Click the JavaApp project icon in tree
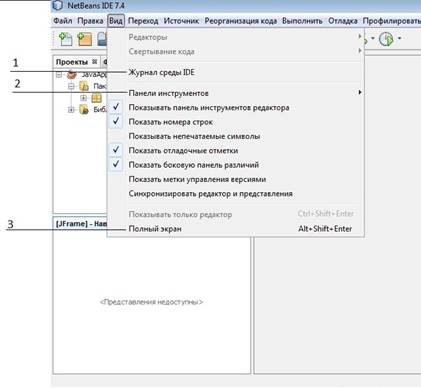The height and width of the screenshot is (388, 421). (x=72, y=75)
